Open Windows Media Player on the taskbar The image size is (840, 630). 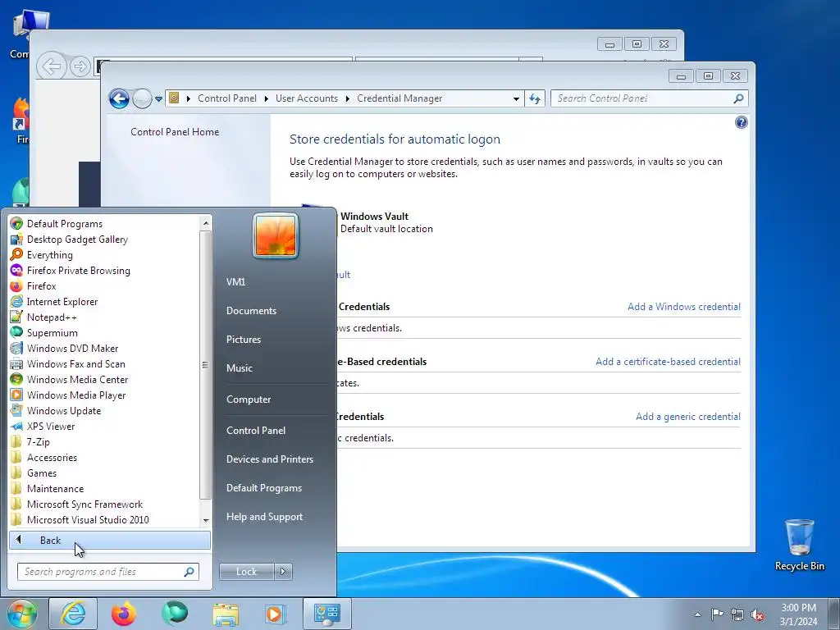(x=276, y=614)
